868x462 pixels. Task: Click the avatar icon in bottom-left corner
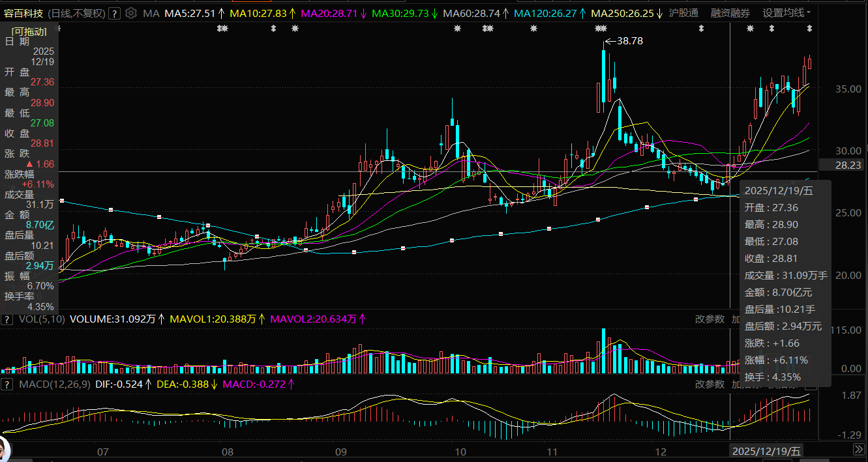coord(5,450)
